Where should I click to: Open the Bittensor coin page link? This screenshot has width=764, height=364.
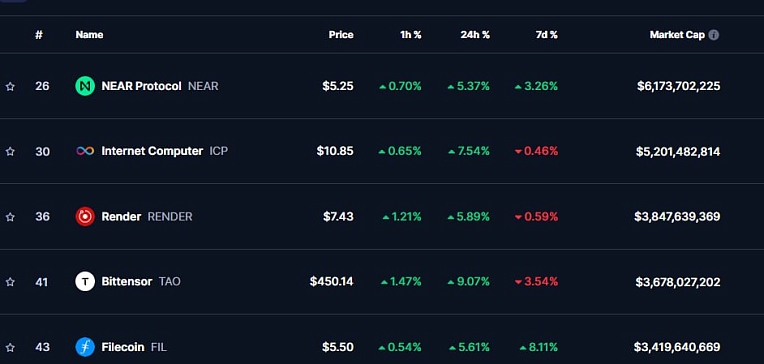tap(127, 282)
